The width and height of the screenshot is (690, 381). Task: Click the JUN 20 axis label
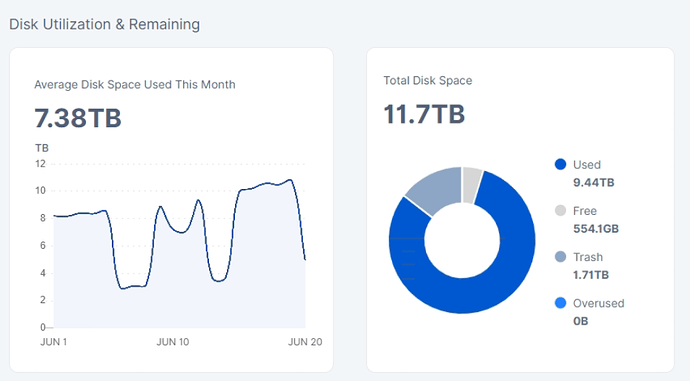[305, 342]
